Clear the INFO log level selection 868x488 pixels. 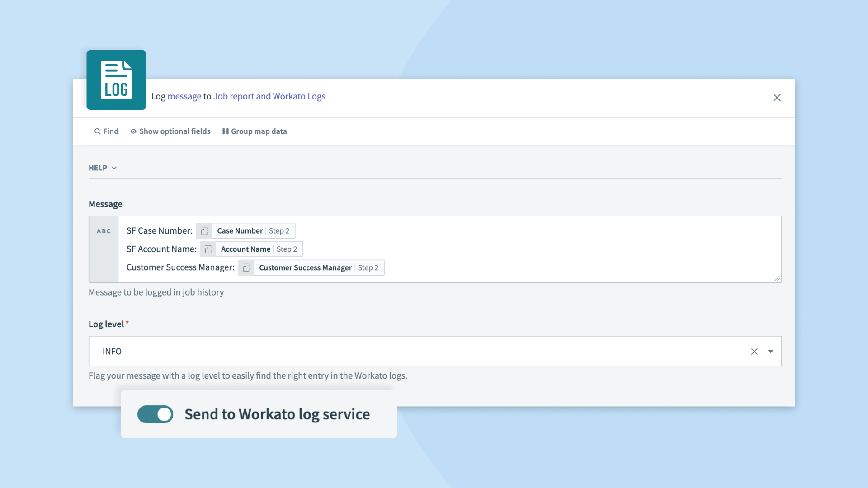pos(754,352)
